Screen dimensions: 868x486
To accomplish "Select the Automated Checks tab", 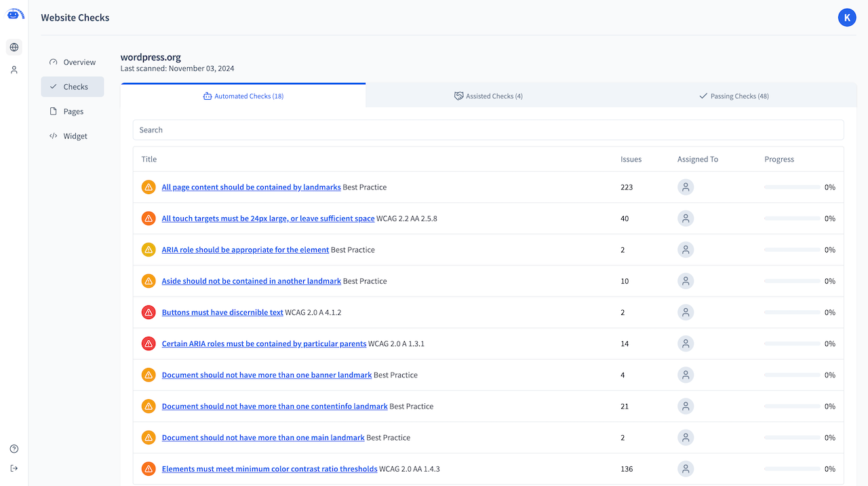I will [243, 96].
